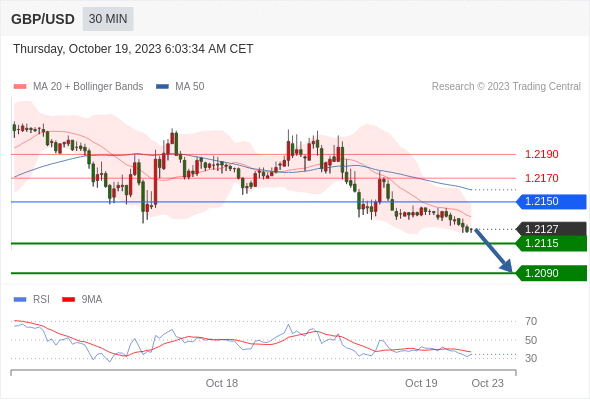Viewport: 590px width, 400px height.
Task: Click the 9MA red legend swatch
Action: [x=68, y=300]
